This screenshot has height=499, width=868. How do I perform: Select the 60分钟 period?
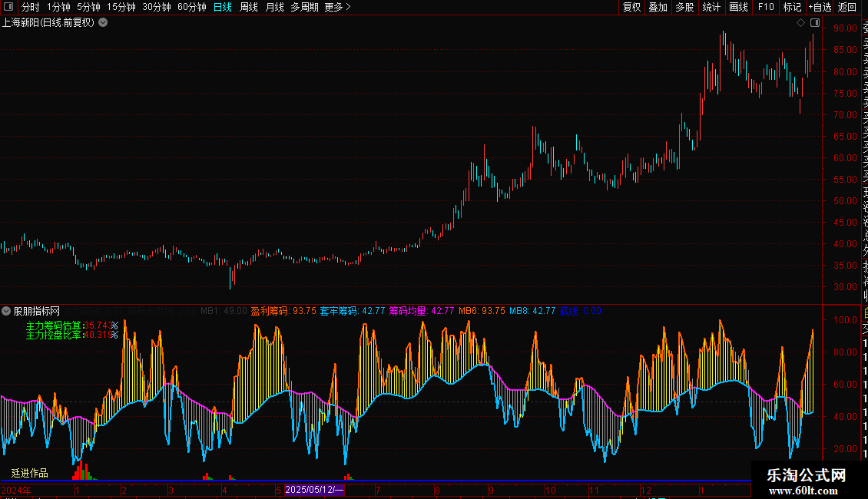tap(192, 7)
